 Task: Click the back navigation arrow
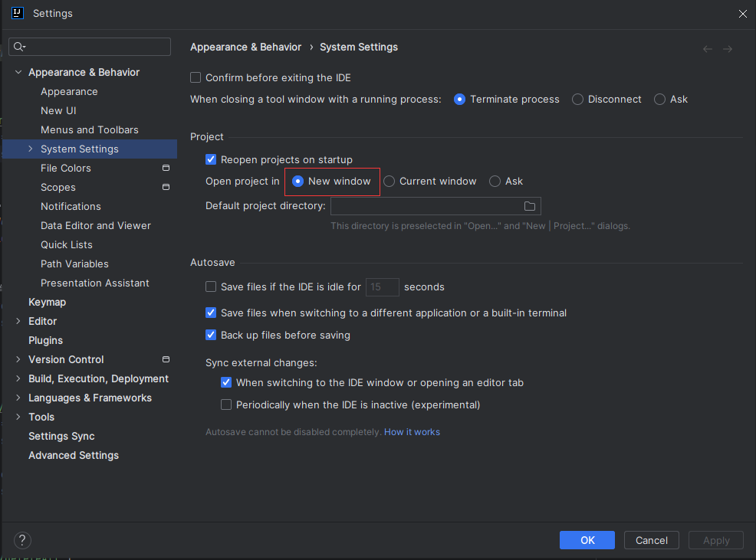click(x=707, y=49)
